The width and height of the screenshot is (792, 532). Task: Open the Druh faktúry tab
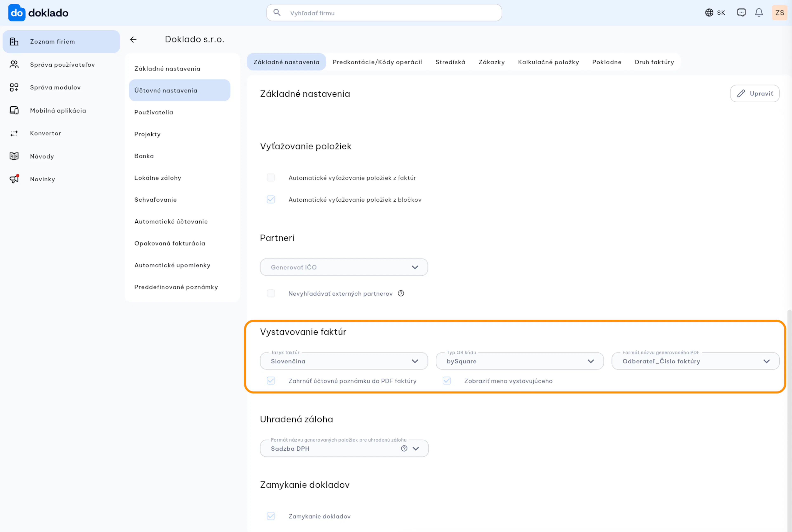654,62
